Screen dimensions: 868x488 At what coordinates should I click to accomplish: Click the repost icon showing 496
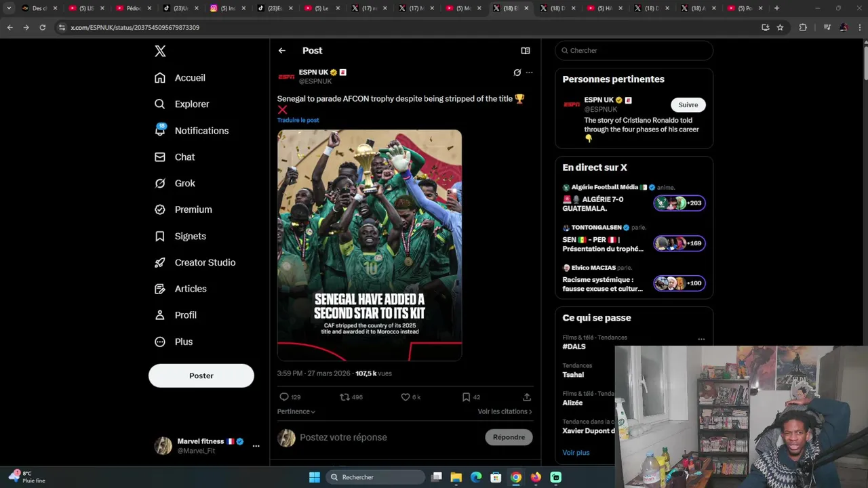(344, 397)
